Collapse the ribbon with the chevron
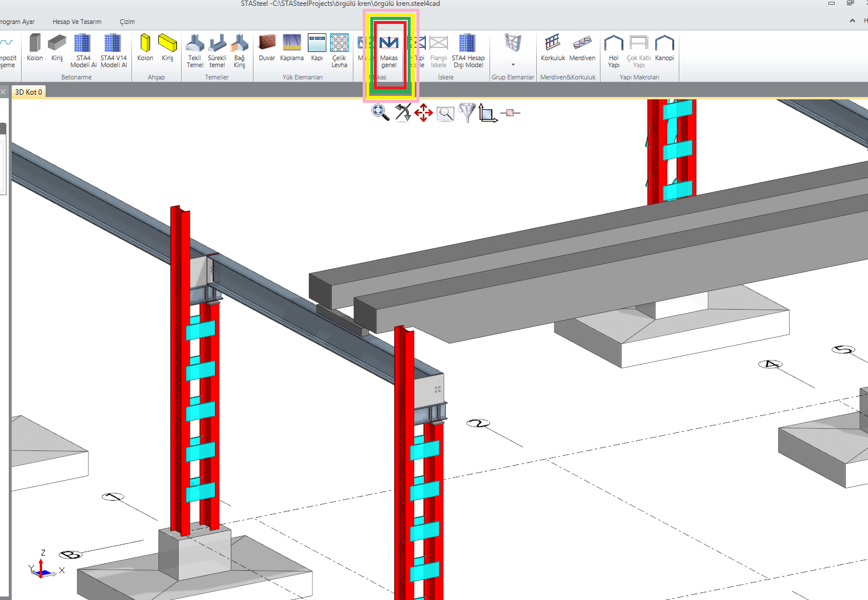This screenshot has width=868, height=600. click(852, 21)
